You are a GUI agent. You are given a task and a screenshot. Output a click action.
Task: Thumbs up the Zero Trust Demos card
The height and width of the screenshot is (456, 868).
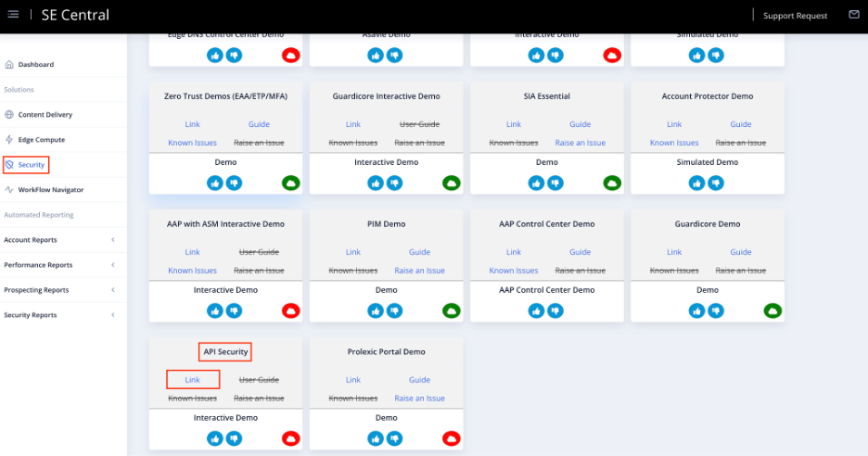coord(215,183)
